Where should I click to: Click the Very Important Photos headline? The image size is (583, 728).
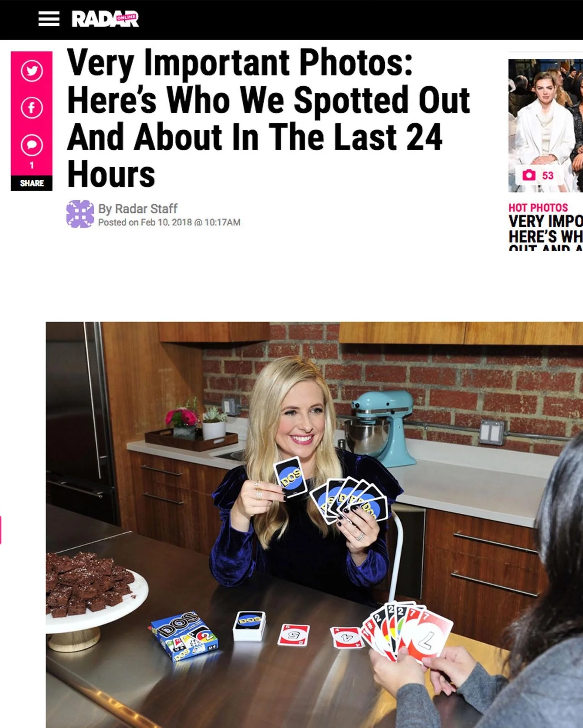coord(268,118)
